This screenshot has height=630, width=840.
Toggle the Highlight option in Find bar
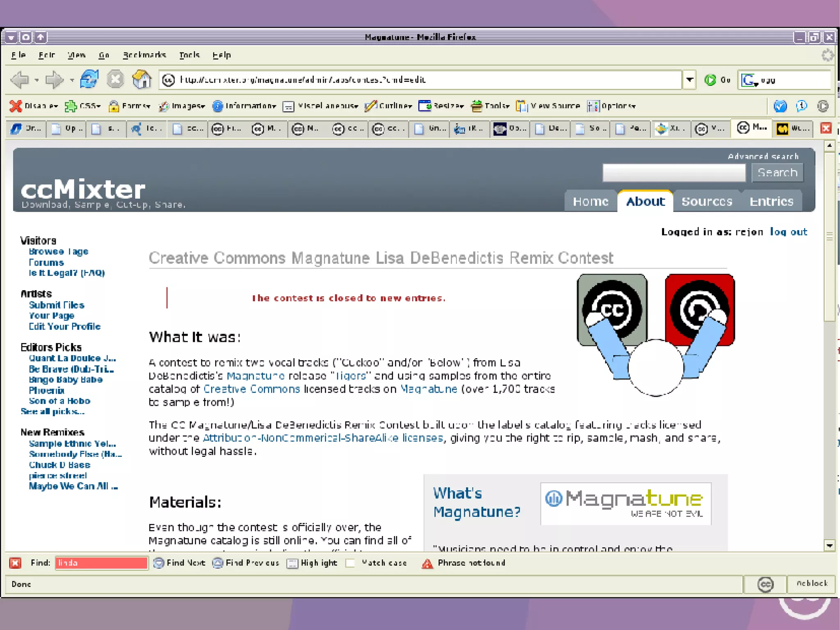292,563
